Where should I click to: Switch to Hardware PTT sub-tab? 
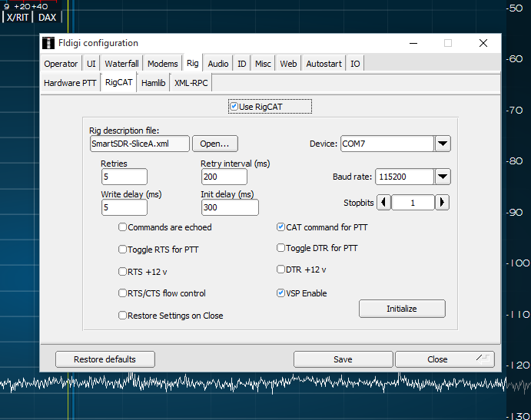70,83
